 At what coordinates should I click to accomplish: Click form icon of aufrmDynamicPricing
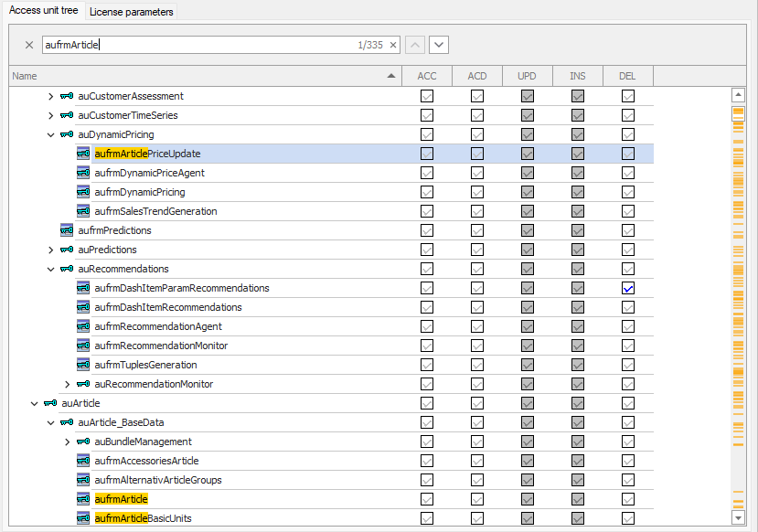coord(83,192)
